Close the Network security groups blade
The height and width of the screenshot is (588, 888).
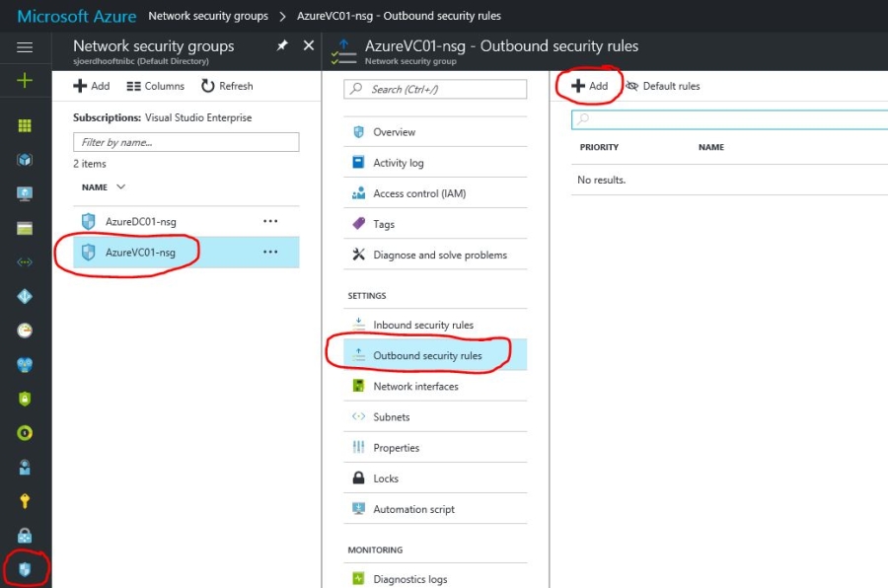(309, 45)
